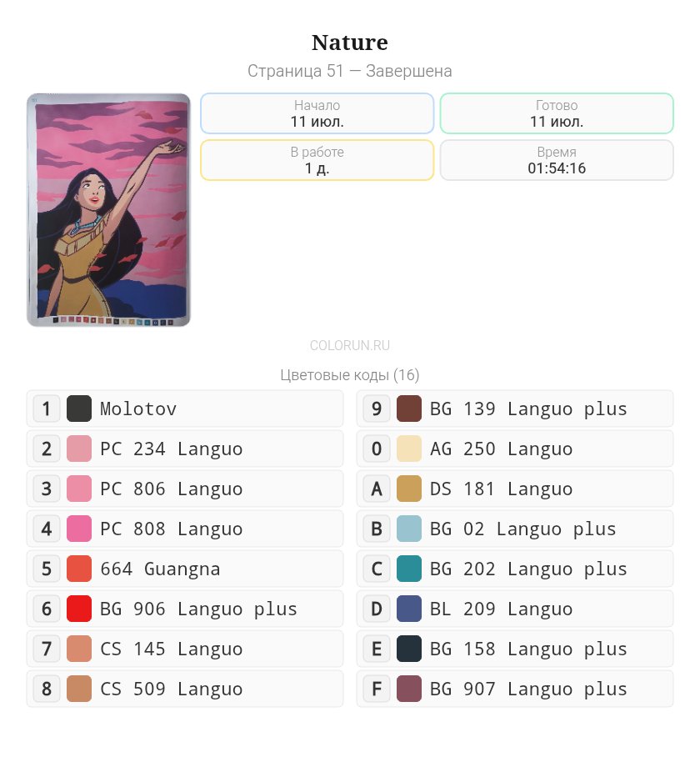The height and width of the screenshot is (757, 700).
Task: Click the COLORUN.RU link
Action: (x=350, y=346)
